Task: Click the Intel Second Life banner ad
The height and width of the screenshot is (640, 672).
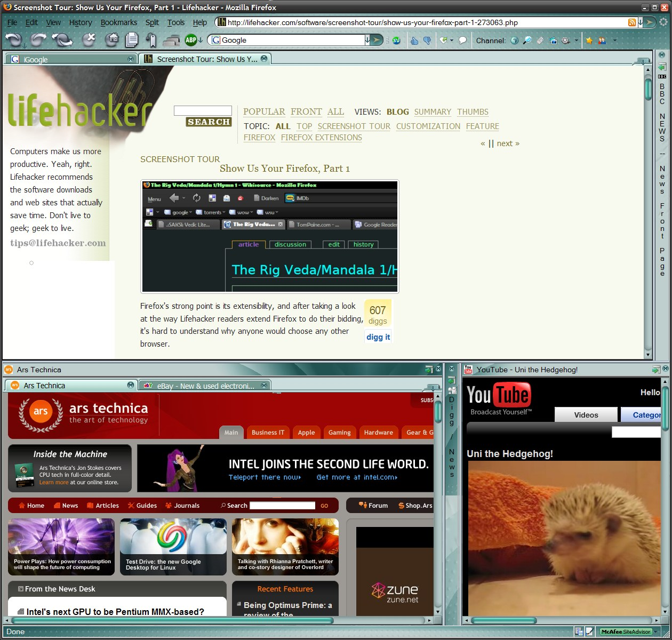Action: [x=285, y=468]
